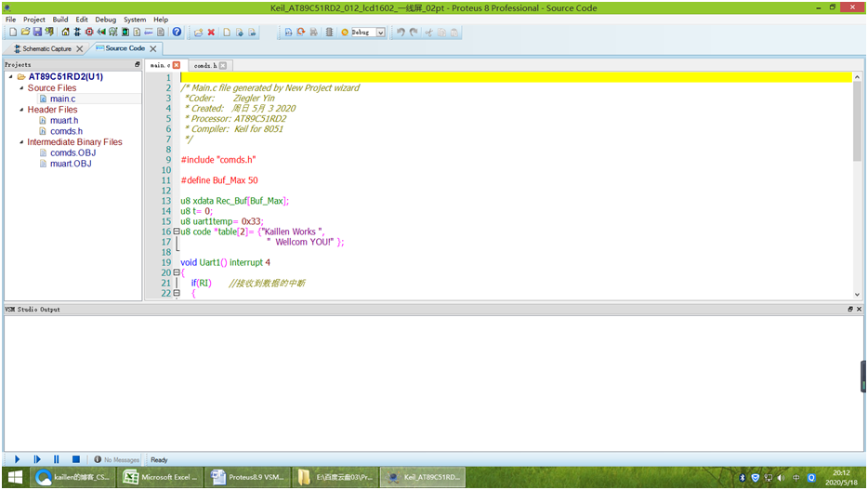This screenshot has height=490, width=868.
Task: Create new source file blank page icon
Action: click(x=227, y=33)
